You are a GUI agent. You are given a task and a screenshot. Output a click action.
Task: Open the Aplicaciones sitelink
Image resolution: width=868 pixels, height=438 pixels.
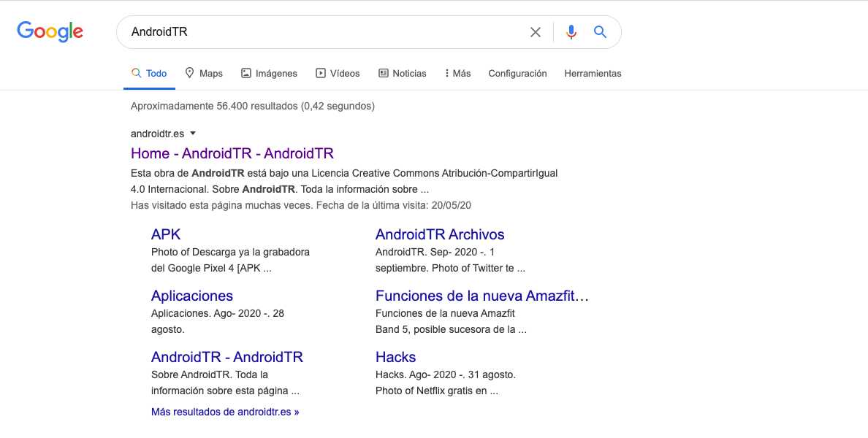point(192,296)
